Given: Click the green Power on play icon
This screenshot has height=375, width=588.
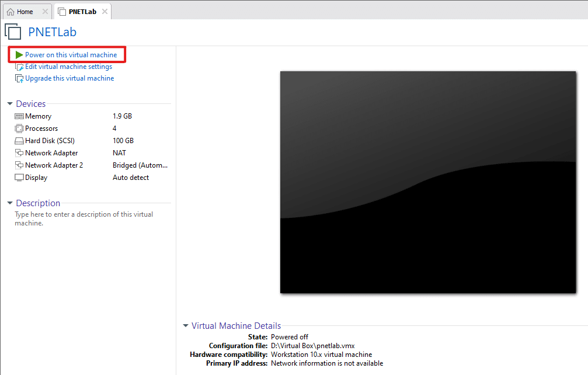Looking at the screenshot, I should pos(19,55).
